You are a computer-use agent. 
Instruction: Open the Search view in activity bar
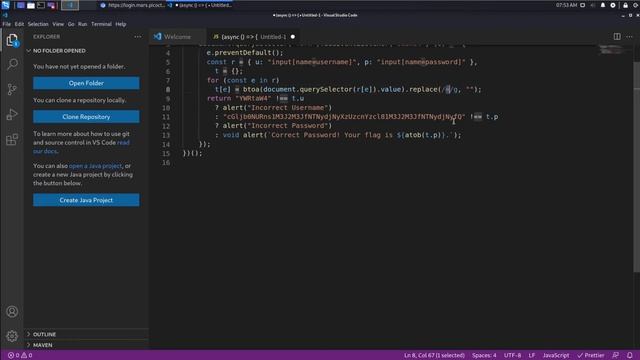coord(12,64)
